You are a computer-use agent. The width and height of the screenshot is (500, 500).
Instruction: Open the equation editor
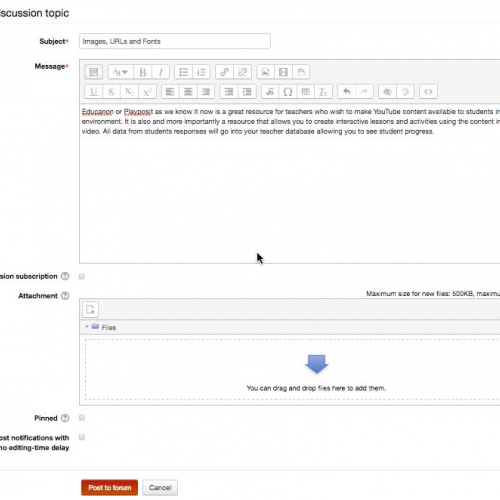(270, 91)
